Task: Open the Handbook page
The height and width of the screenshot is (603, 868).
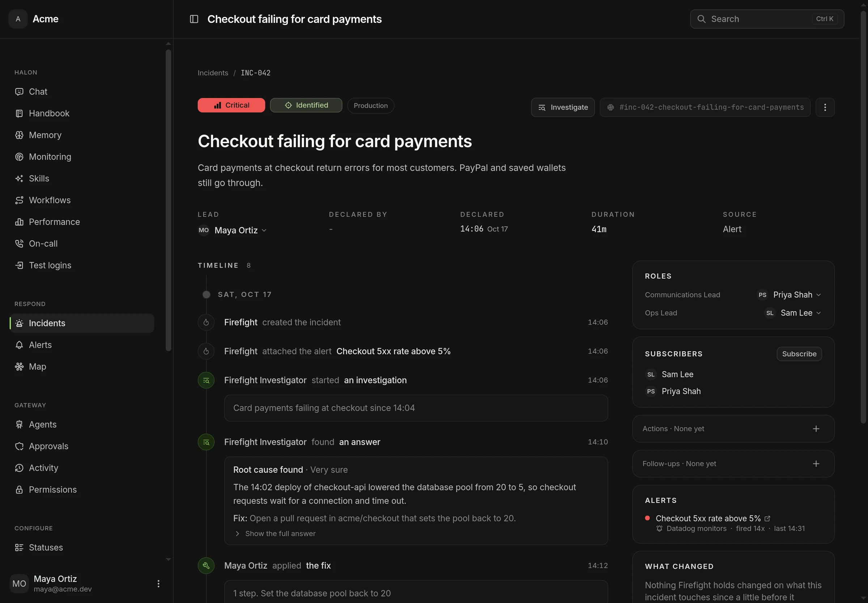Action: (x=82, y=113)
